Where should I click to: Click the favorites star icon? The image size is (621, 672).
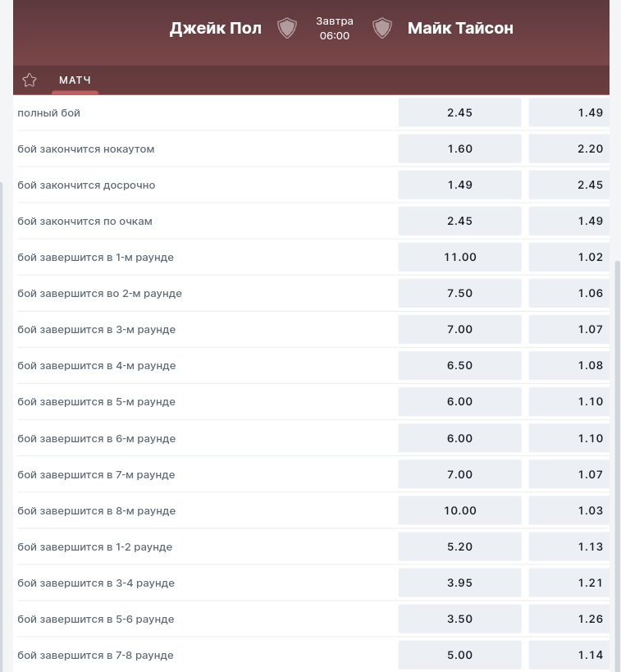30,80
